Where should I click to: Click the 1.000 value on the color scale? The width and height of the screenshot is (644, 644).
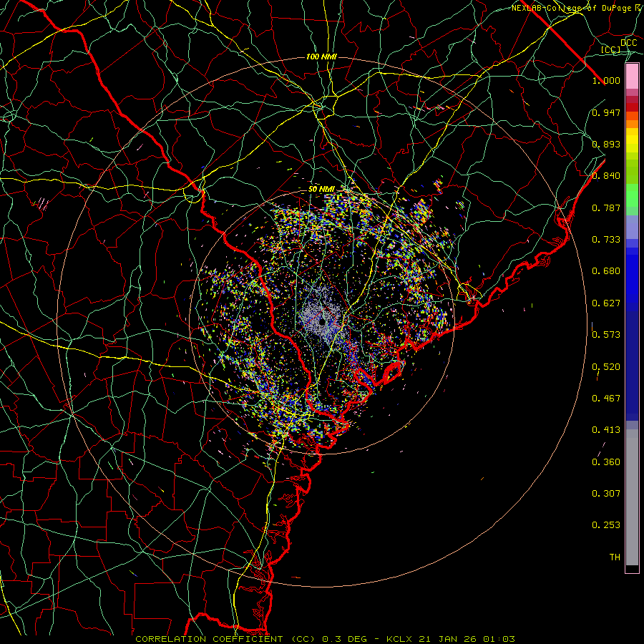tap(606, 80)
